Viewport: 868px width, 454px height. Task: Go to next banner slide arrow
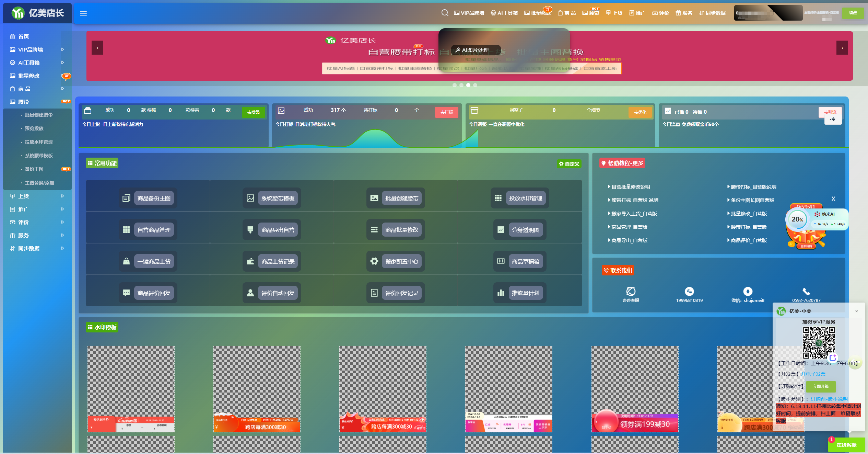click(x=842, y=48)
